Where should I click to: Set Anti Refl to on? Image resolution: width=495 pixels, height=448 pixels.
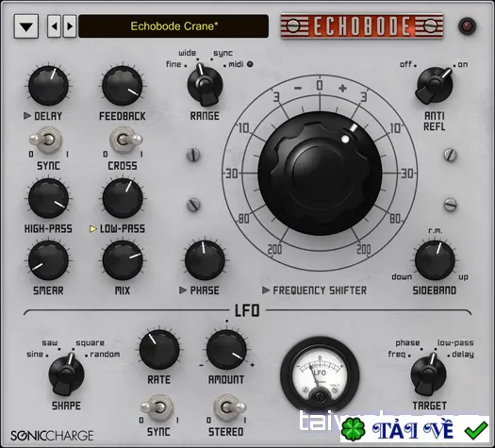(463, 64)
